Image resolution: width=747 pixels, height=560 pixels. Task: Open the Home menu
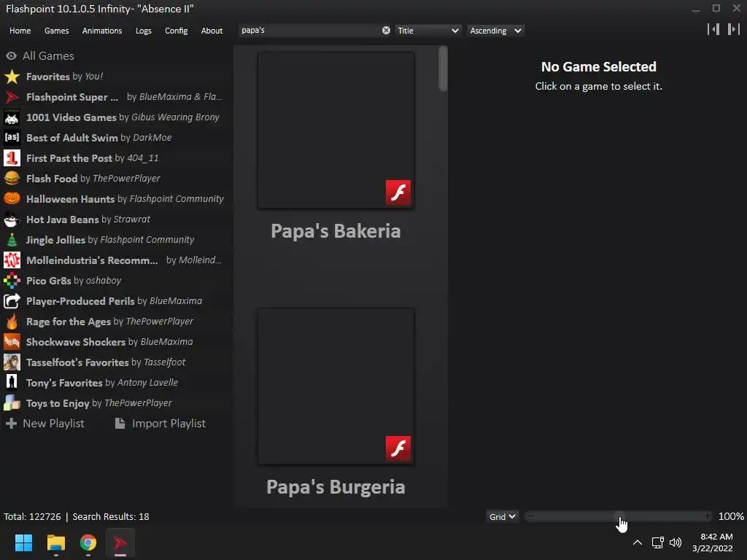[x=20, y=31]
